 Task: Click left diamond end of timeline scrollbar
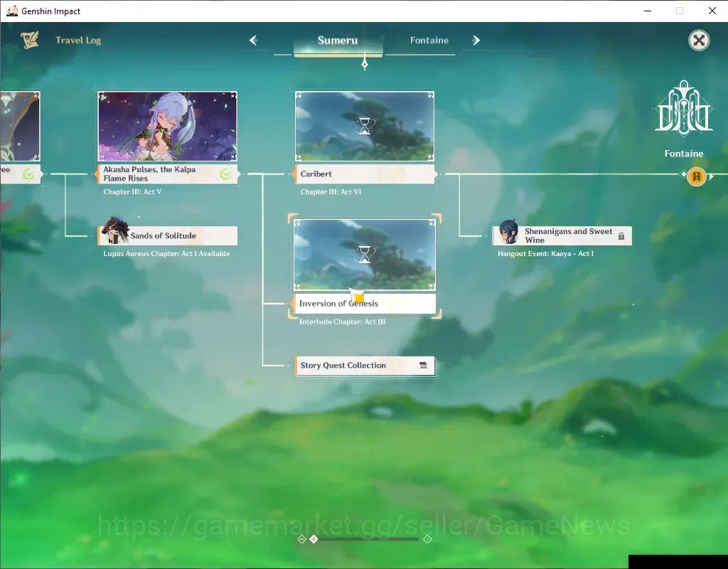click(x=301, y=539)
